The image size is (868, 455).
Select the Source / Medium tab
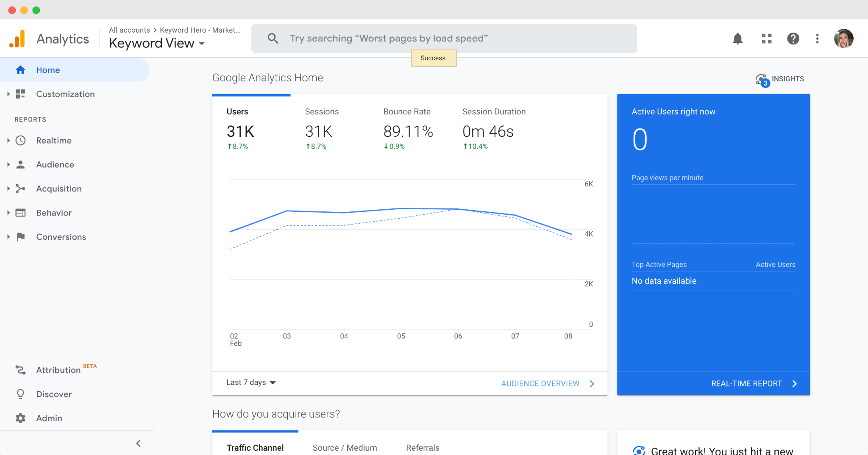point(345,448)
